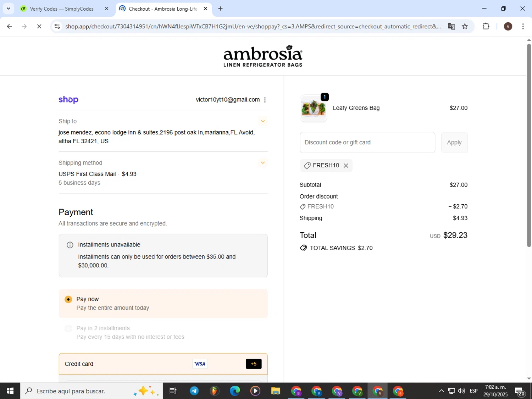Screen dimensions: 532x399
Task: Open Telegram from the taskbar
Action: pos(194,391)
